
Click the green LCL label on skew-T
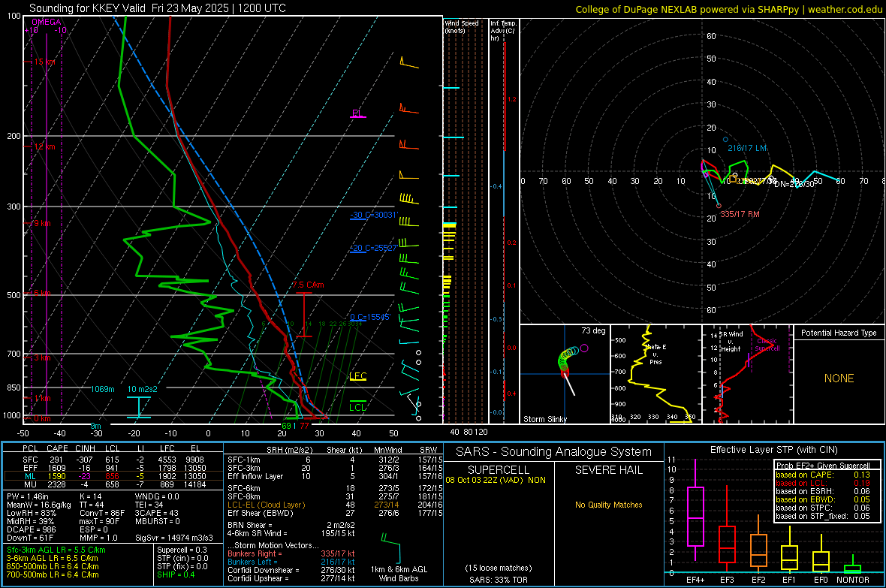pyautogui.click(x=357, y=407)
